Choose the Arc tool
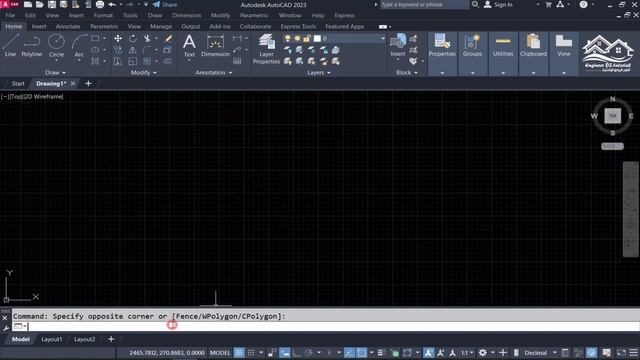The height and width of the screenshot is (360, 640). pyautogui.click(x=79, y=46)
